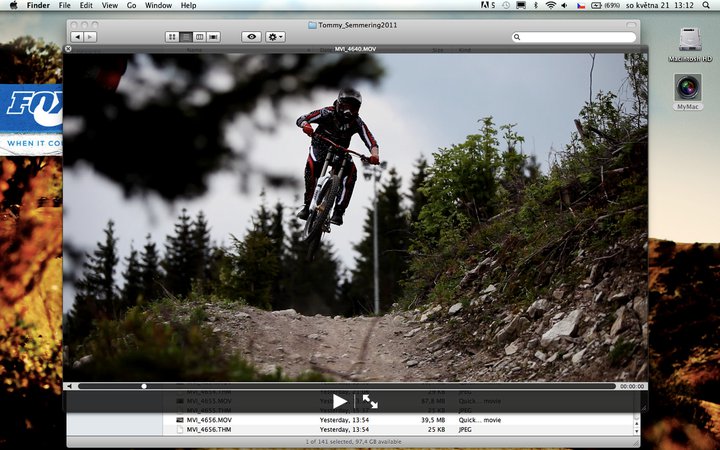The image size is (720, 450).
Task: Enter full screen Quick Look mode
Action: (370, 401)
